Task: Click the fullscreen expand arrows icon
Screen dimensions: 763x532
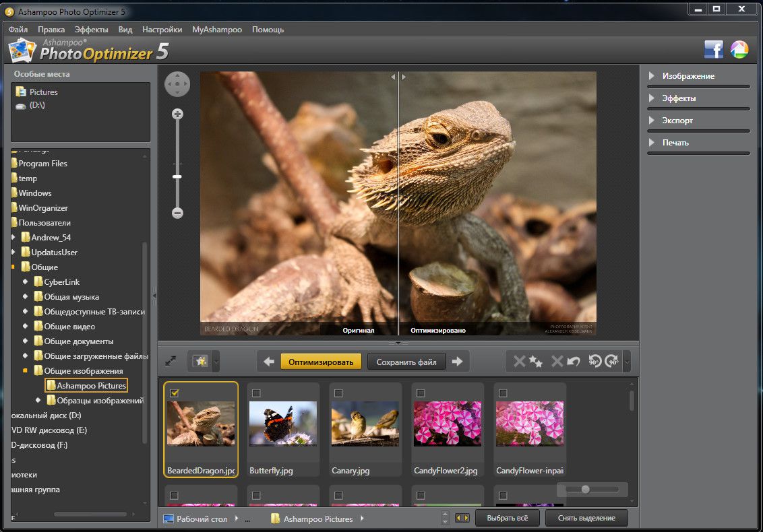Action: (x=171, y=362)
